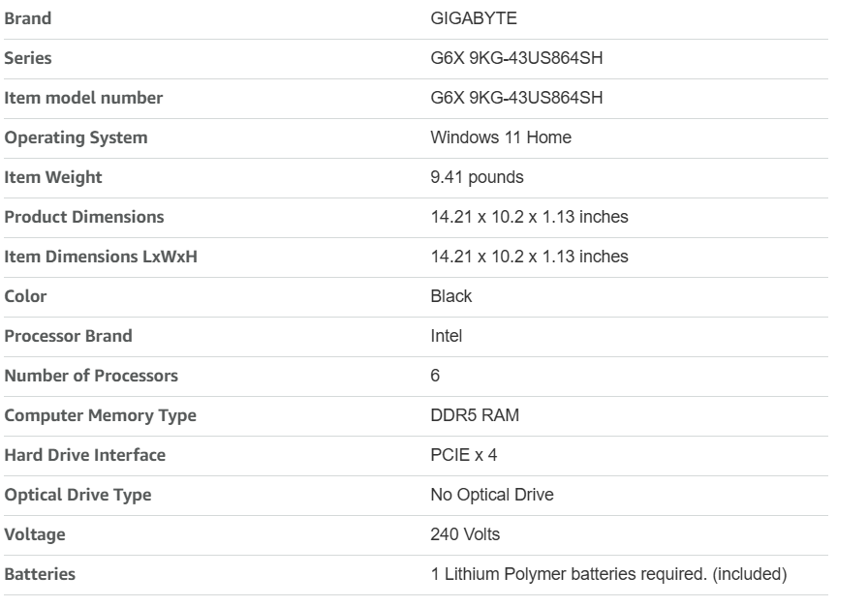Select the Series value G6X 9KG-43US864SH
Image resolution: width=868 pixels, height=607 pixels.
pyautogui.click(x=516, y=58)
